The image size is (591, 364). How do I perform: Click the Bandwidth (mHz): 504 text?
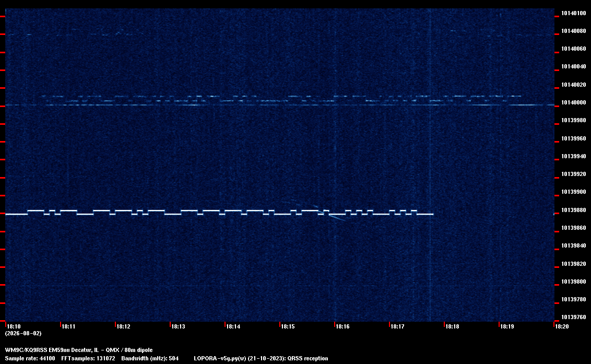(x=150, y=358)
